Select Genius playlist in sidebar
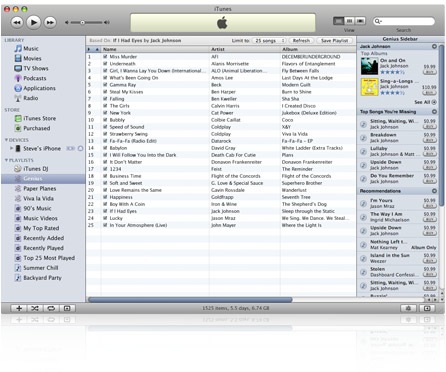 (43, 179)
